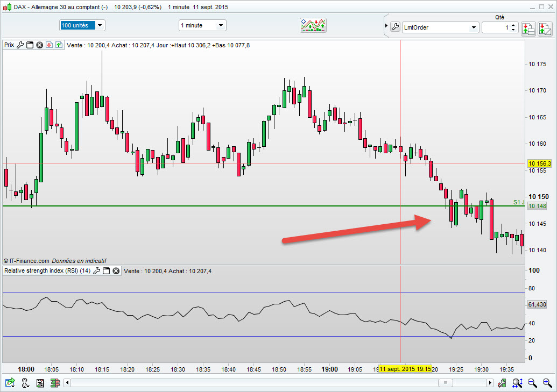Zoom in with plus magnifier

(x=547, y=382)
